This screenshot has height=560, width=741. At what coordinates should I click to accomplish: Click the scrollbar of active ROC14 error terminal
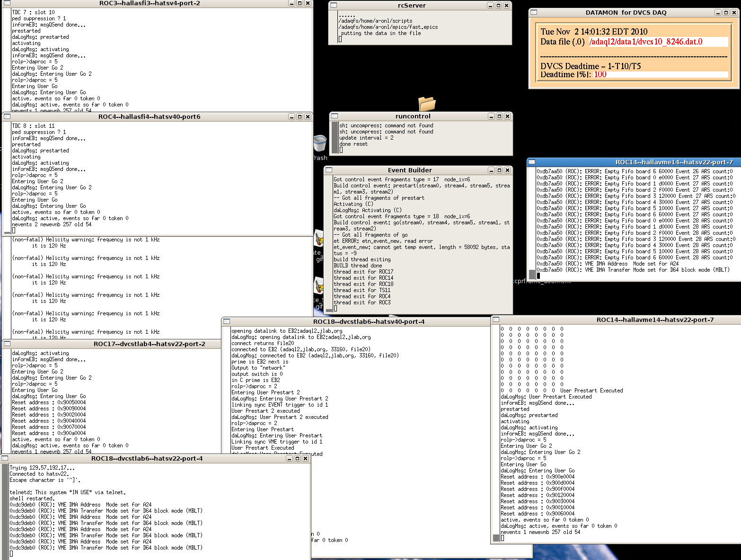click(532, 223)
